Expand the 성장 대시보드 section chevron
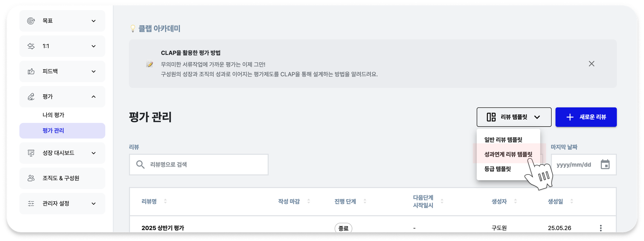 tap(93, 153)
